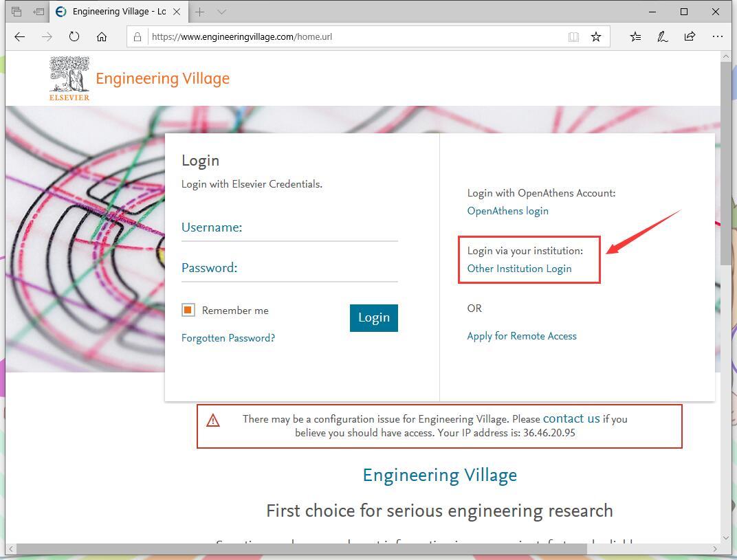Click the blue Login button
This screenshot has width=737, height=560.
pyautogui.click(x=374, y=318)
